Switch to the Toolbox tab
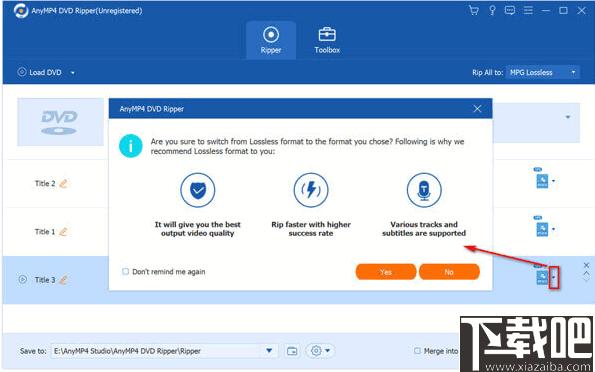The image size is (595, 372). click(x=327, y=40)
